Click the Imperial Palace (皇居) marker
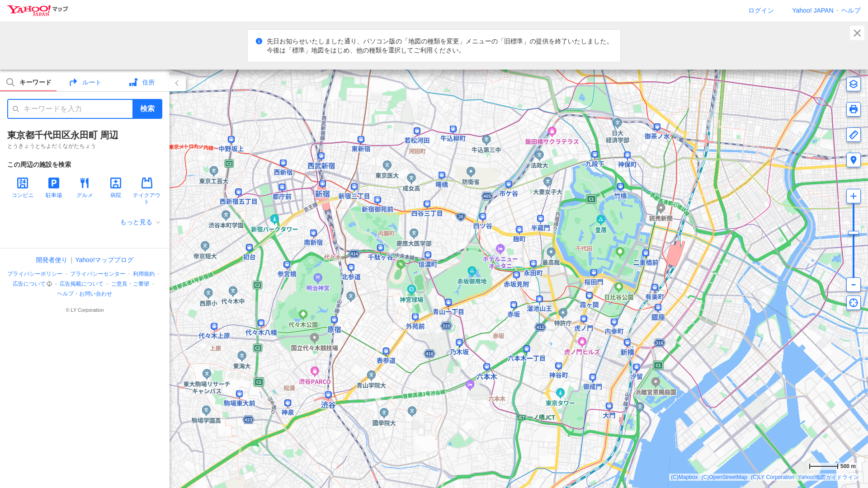 600,220
